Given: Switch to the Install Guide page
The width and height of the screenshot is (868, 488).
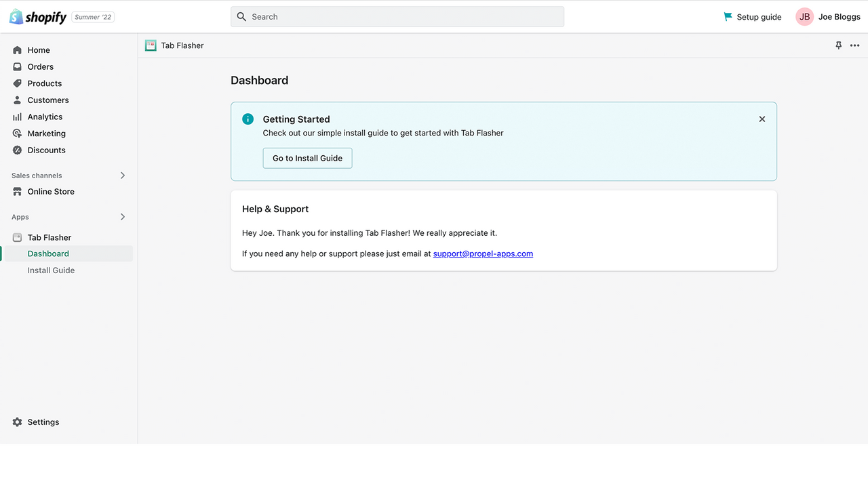Looking at the screenshot, I should (51, 270).
